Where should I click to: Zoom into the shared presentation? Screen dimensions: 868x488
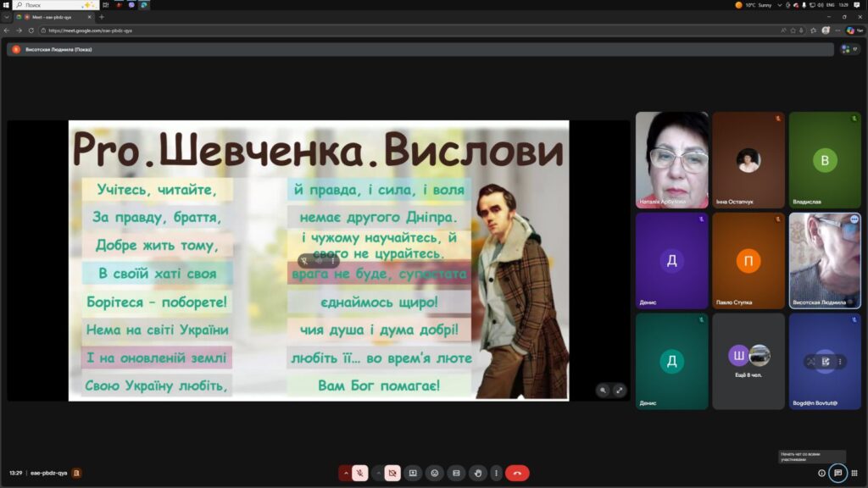603,390
